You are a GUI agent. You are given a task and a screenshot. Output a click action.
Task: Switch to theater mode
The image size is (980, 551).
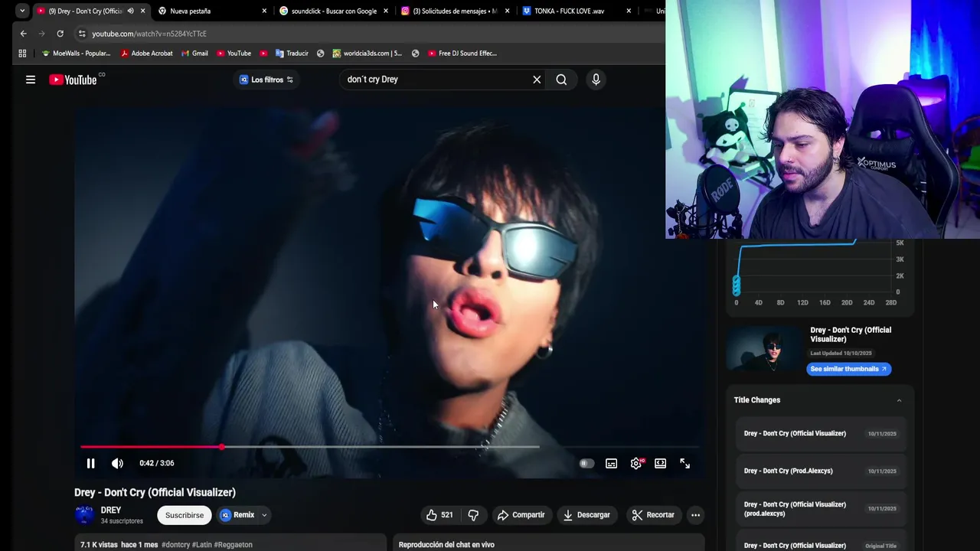click(x=661, y=463)
